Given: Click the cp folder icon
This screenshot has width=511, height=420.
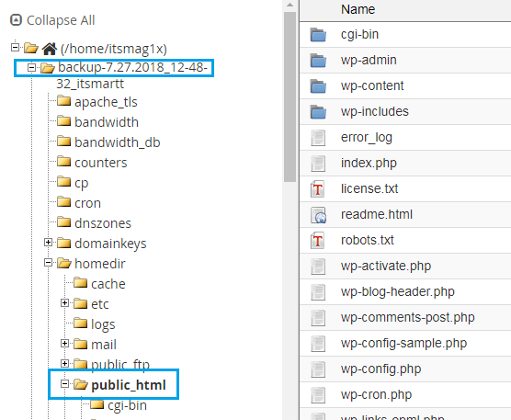Looking at the screenshot, I should tap(64, 182).
